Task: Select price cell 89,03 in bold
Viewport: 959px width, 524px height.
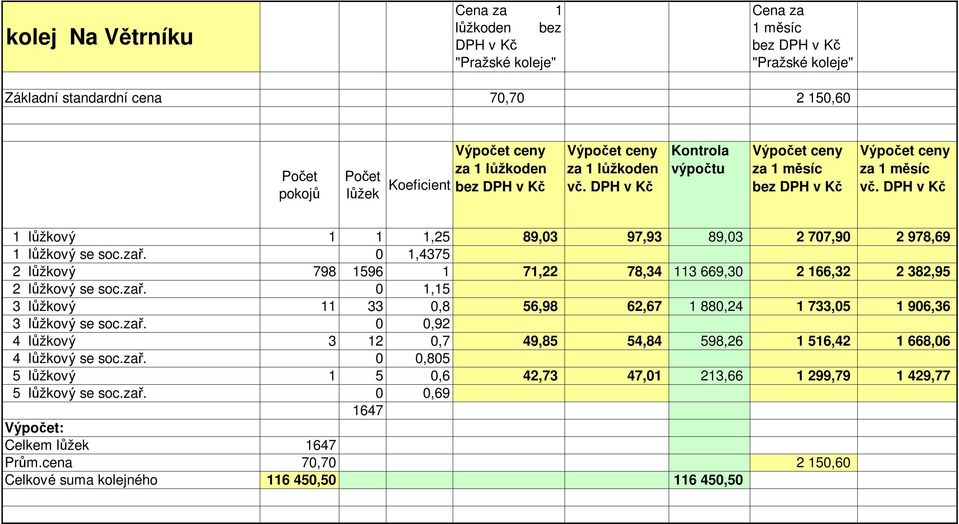Action: (508, 237)
